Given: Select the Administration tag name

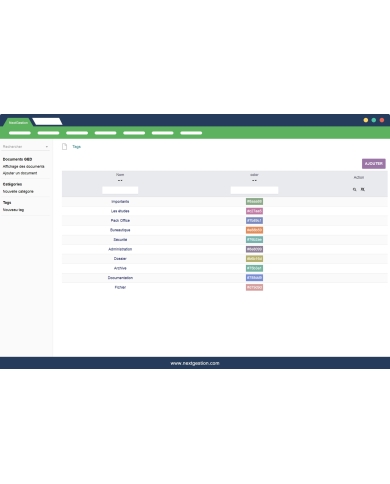Looking at the screenshot, I should [120, 249].
